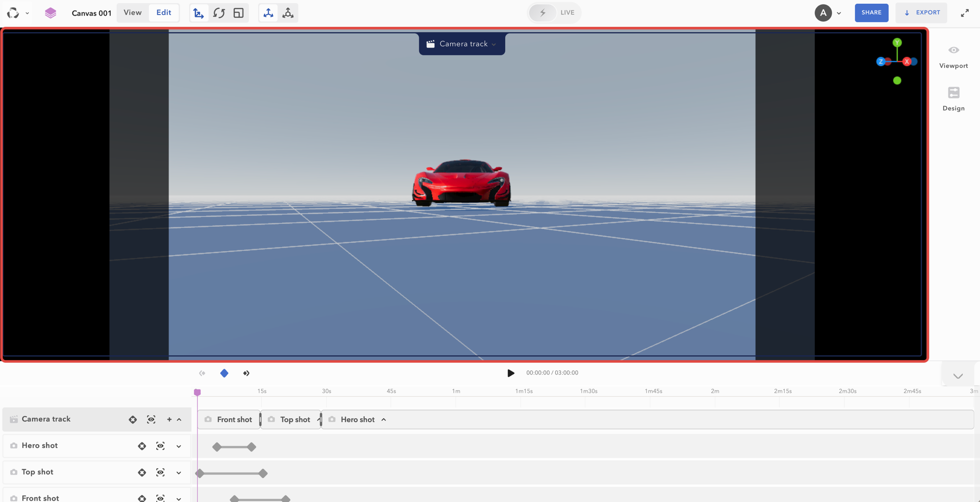
Task: Click the red car in viewport
Action: tap(461, 183)
